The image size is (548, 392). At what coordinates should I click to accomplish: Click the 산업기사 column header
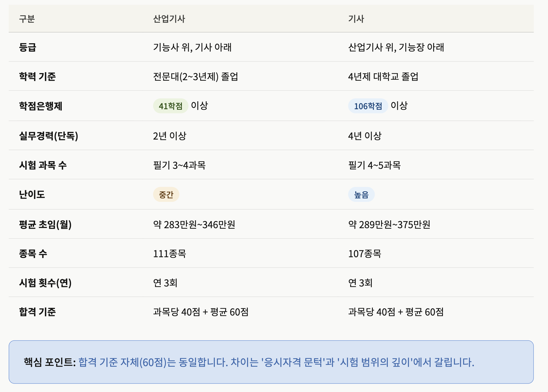click(169, 19)
